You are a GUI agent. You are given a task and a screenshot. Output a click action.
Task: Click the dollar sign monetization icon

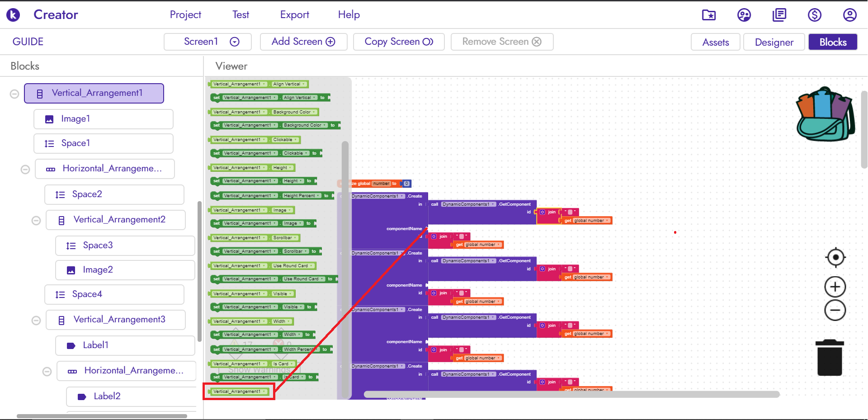pos(814,15)
